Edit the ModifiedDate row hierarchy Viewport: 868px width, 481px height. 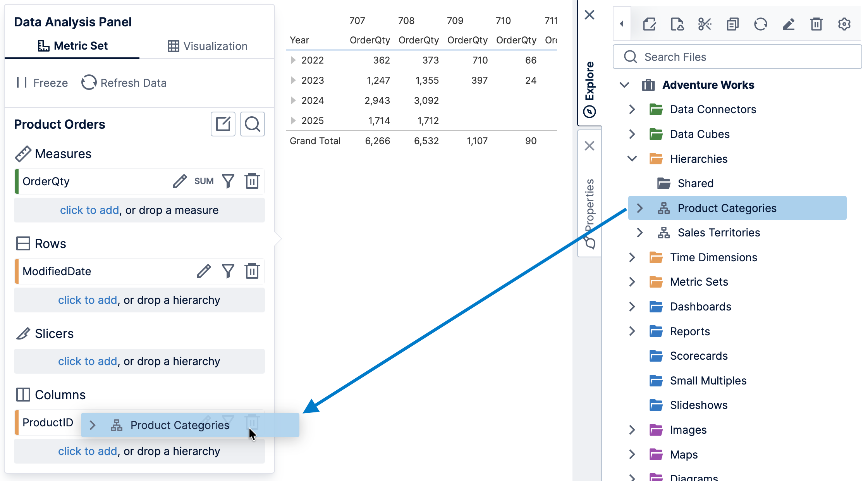pyautogui.click(x=204, y=271)
